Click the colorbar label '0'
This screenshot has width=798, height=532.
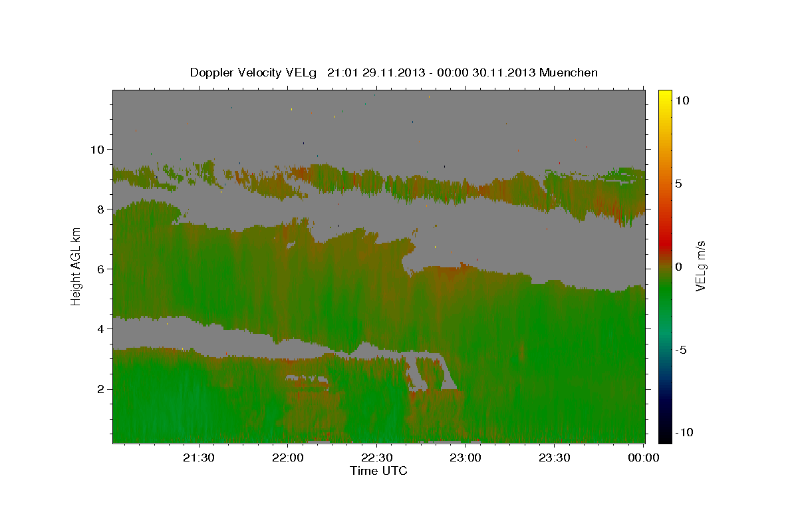679,267
